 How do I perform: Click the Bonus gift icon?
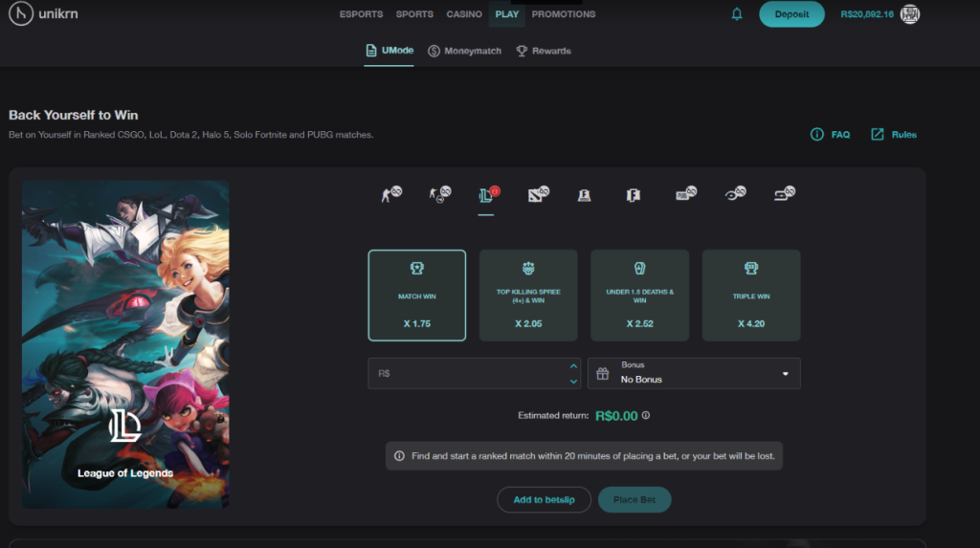pyautogui.click(x=603, y=374)
